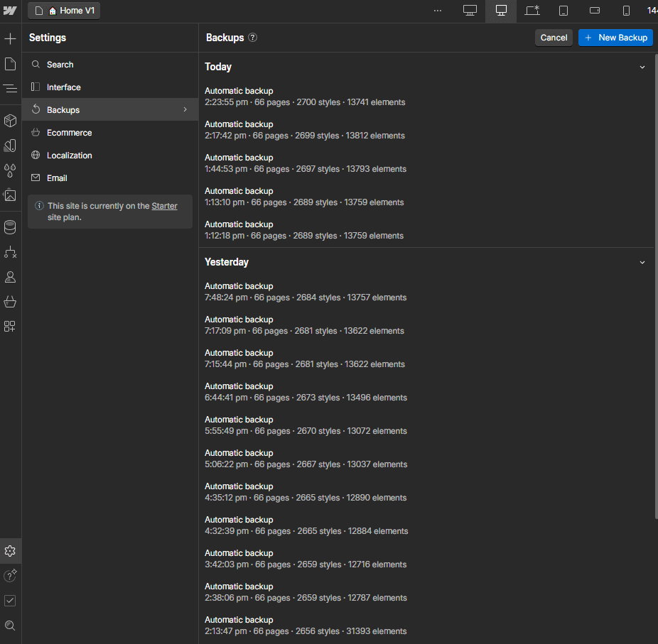Open the Assets panel
Viewport: 658px width, 644px height.
point(10,195)
